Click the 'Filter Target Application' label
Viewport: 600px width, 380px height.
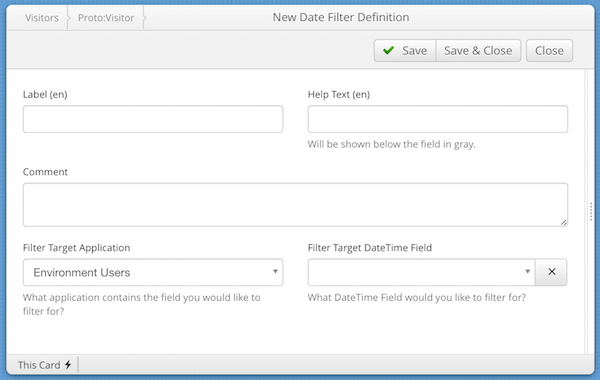point(77,248)
